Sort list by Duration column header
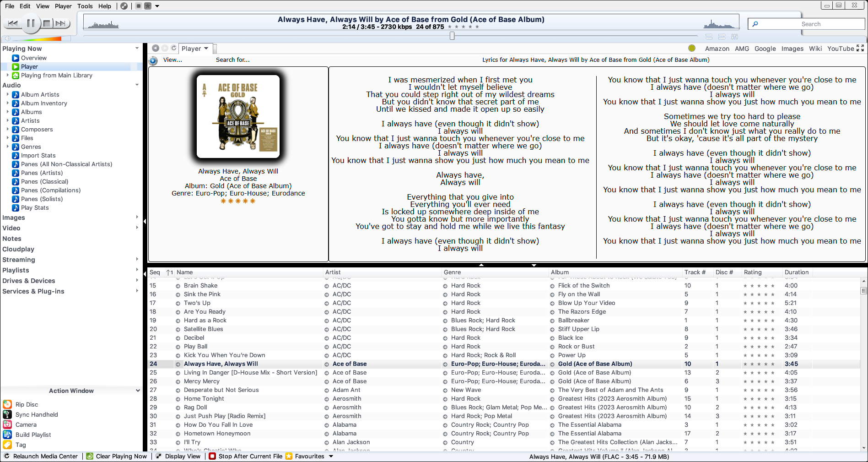This screenshot has width=868, height=462. tap(797, 272)
